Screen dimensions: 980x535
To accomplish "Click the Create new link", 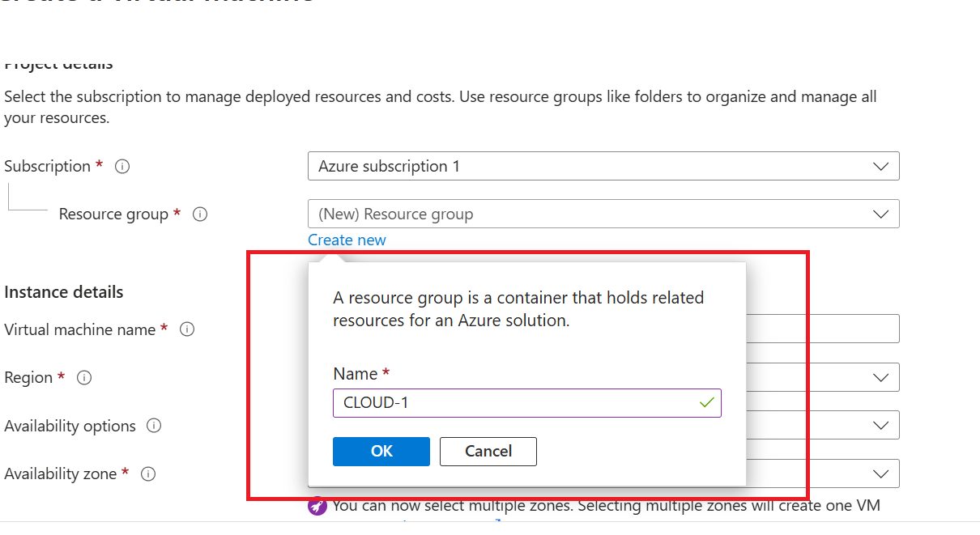I will pos(347,240).
